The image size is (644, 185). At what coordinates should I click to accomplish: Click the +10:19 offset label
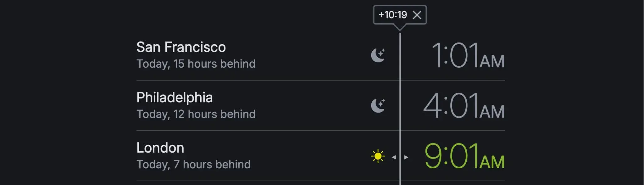coord(392,15)
